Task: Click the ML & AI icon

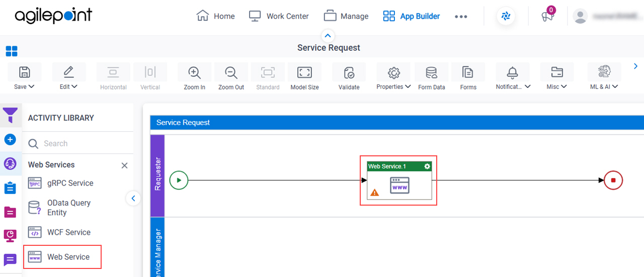Action: click(x=604, y=72)
